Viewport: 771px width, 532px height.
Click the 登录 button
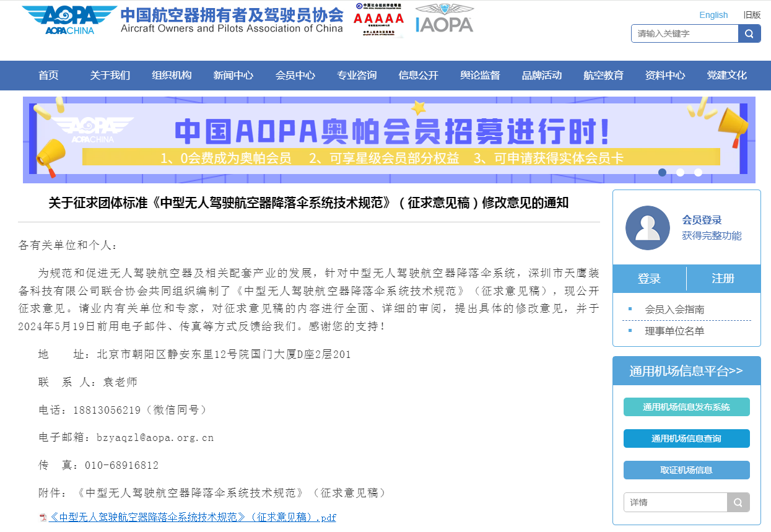click(649, 279)
